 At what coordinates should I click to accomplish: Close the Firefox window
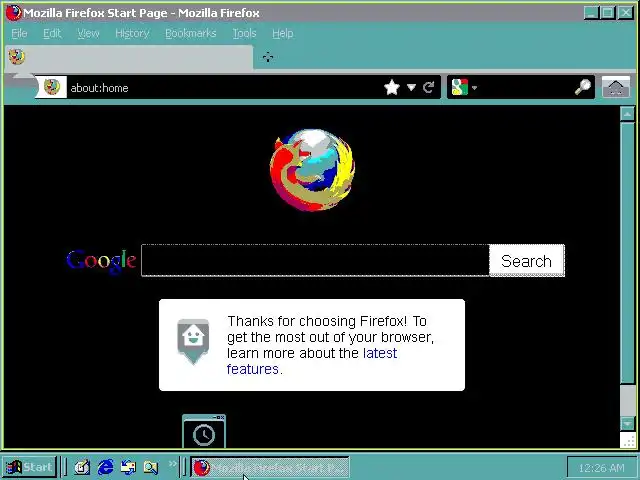pos(626,13)
